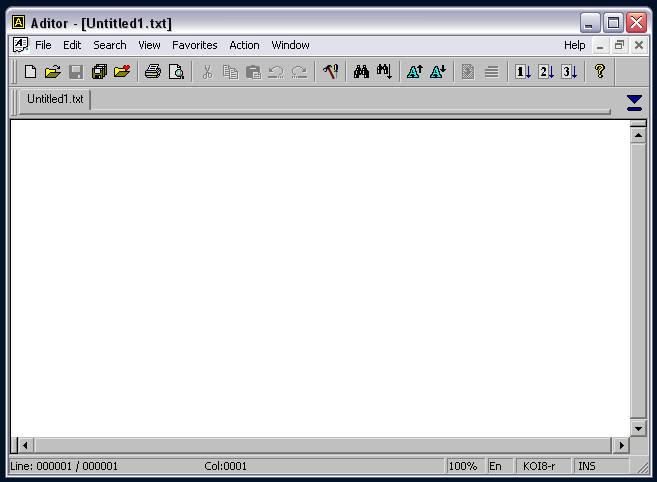
Task: Increase font size
Action: [x=415, y=72]
